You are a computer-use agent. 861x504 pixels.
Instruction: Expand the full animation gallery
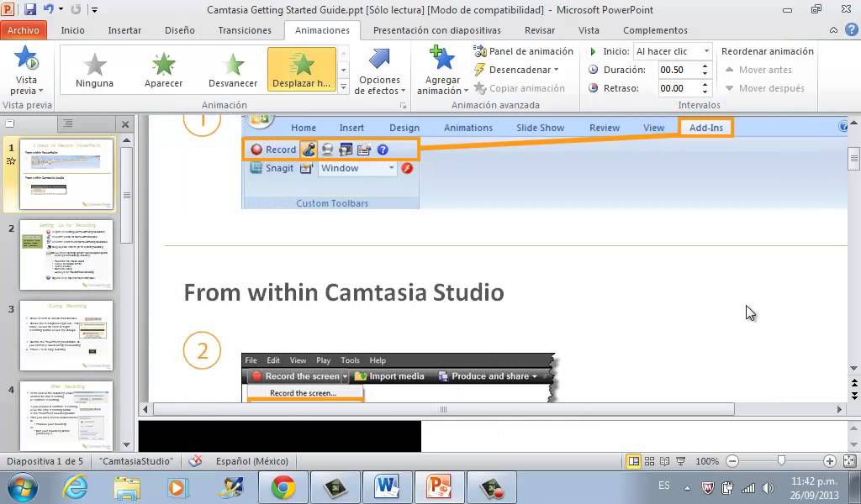pos(344,87)
